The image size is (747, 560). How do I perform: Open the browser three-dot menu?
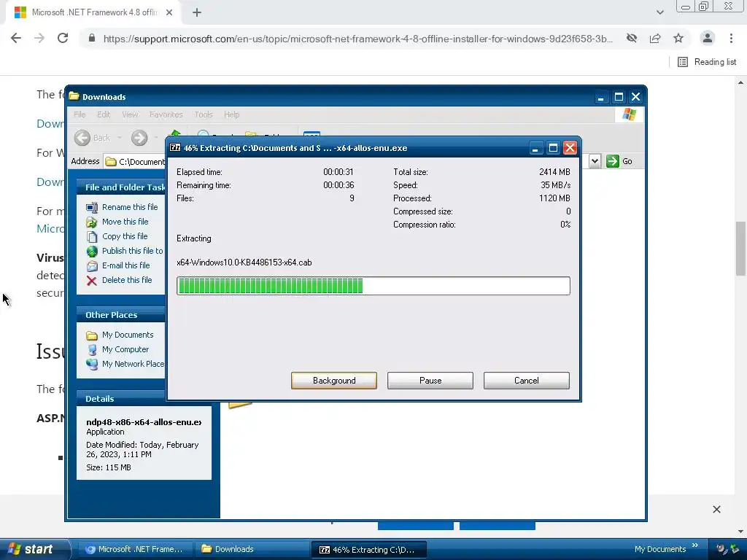click(x=731, y=38)
